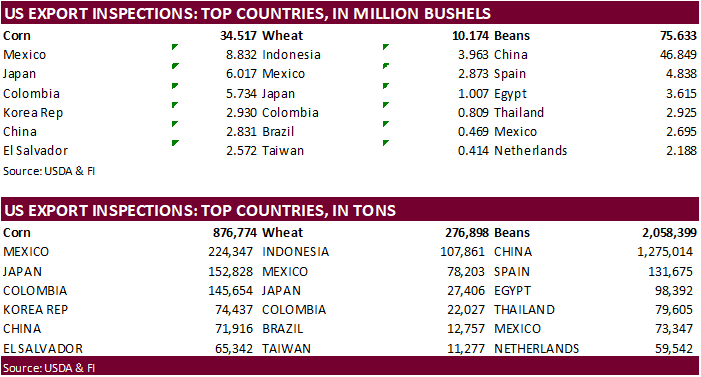This screenshot has width=701, height=377.
Task: Click the EL SALVADOR tons row label
Action: (43, 349)
